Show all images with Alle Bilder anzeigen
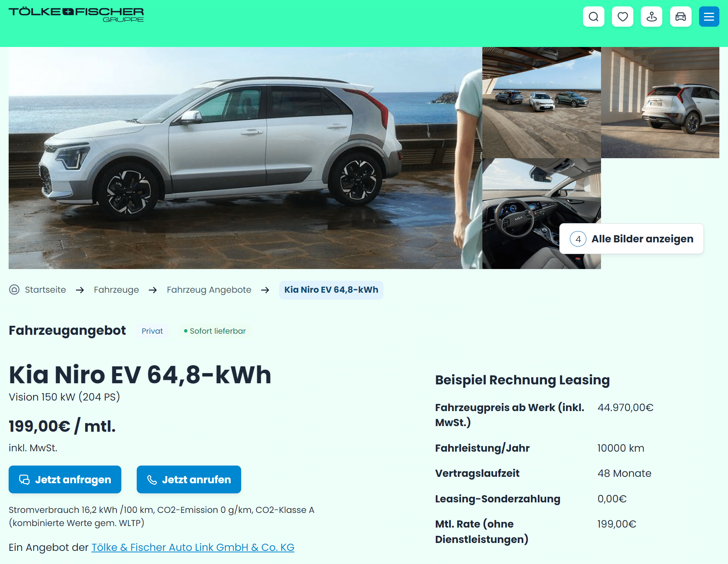Image resolution: width=728 pixels, height=564 pixels. click(x=631, y=239)
